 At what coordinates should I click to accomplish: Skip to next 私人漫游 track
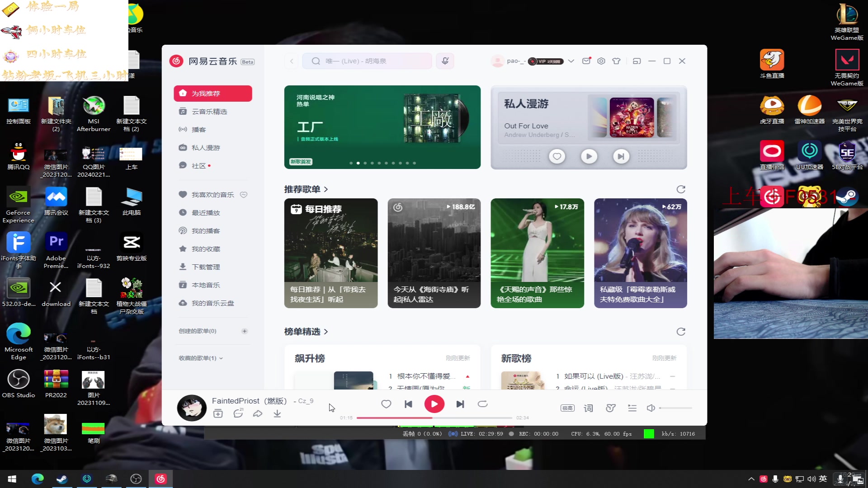tap(621, 156)
